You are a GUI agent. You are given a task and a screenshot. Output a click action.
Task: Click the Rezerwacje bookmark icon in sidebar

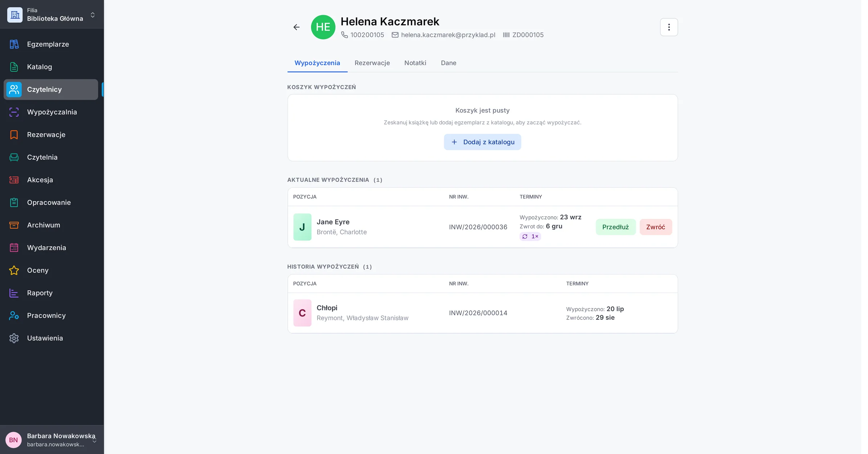coord(14,135)
